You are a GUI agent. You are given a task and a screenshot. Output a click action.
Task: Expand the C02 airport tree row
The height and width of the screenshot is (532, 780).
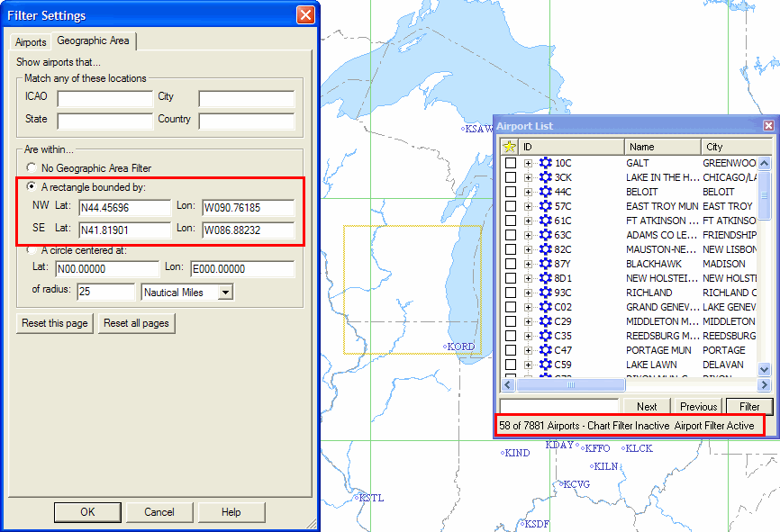528,307
